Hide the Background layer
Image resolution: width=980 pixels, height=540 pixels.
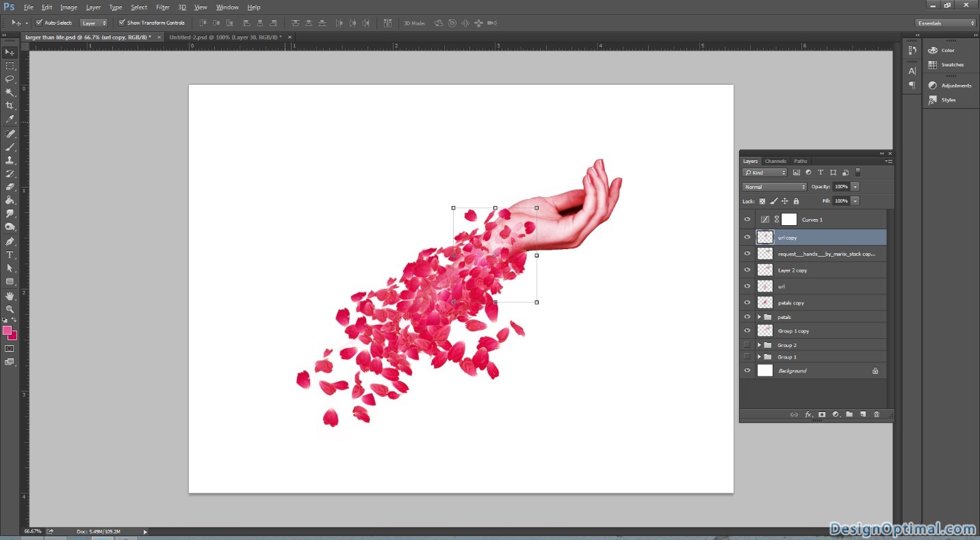pos(747,370)
